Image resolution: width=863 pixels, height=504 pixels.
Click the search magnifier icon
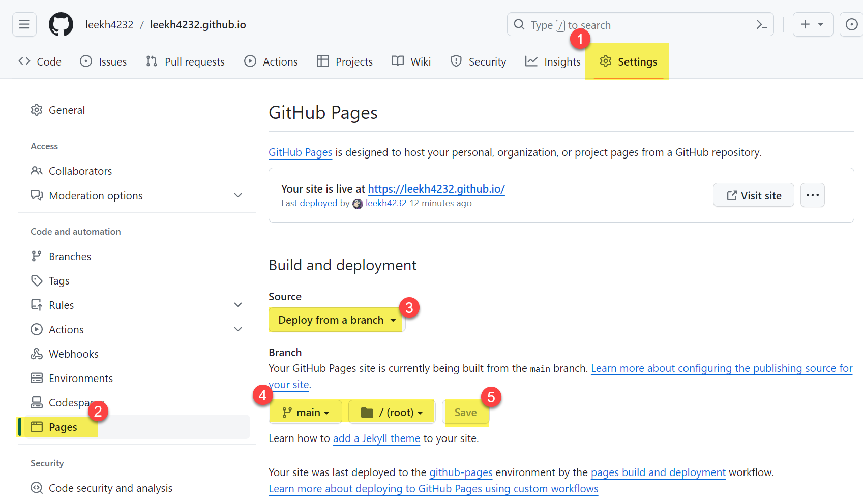coord(519,24)
